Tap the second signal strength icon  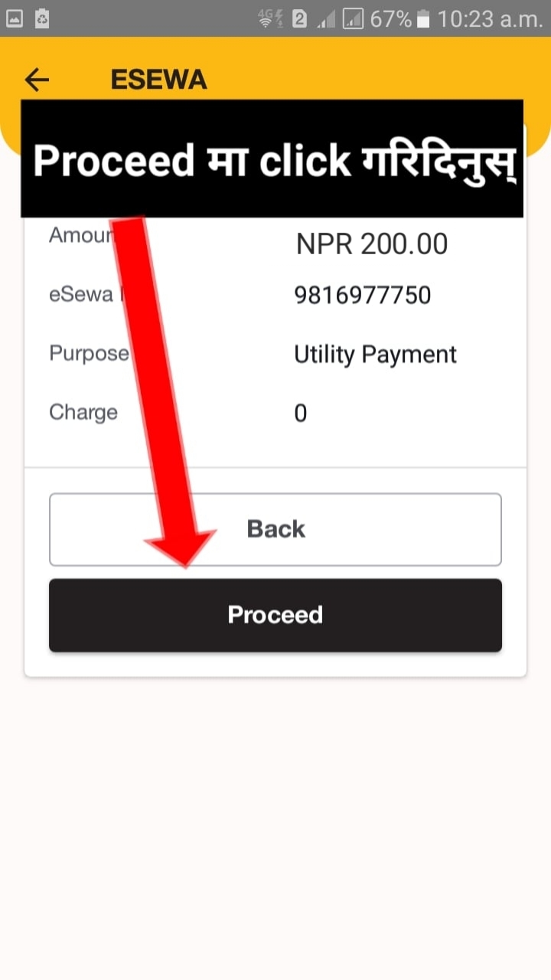[x=353, y=18]
